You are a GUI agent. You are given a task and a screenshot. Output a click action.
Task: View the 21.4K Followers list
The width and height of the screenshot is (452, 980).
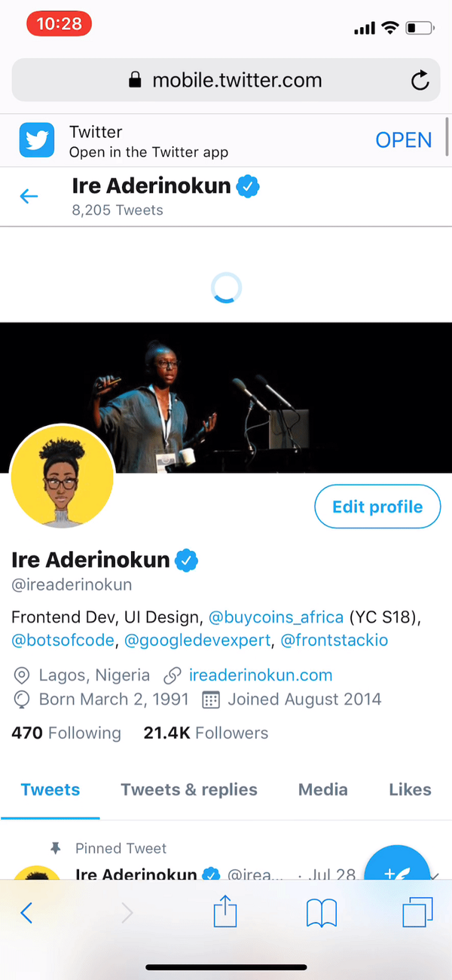pyautogui.click(x=206, y=733)
